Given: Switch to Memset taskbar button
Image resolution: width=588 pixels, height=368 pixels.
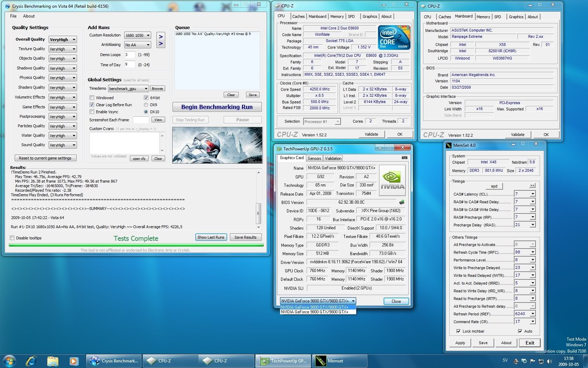Looking at the screenshot, I should pyautogui.click(x=339, y=361).
